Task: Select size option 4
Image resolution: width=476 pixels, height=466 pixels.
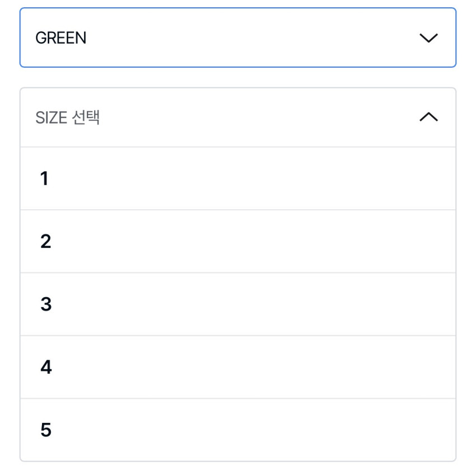Action: 238,368
